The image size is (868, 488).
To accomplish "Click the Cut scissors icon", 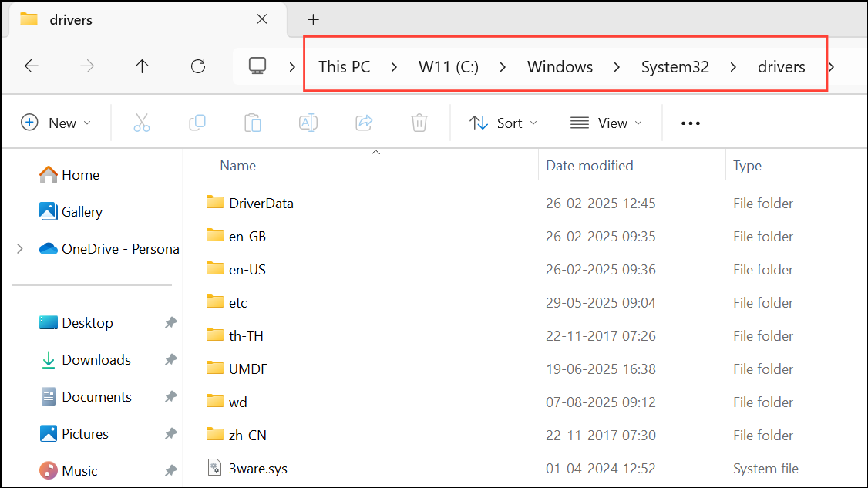I will click(x=142, y=123).
